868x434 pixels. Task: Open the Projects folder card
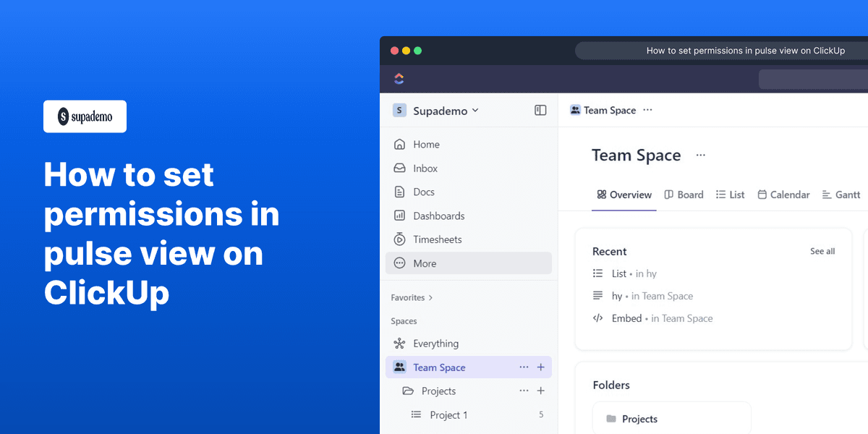671,418
